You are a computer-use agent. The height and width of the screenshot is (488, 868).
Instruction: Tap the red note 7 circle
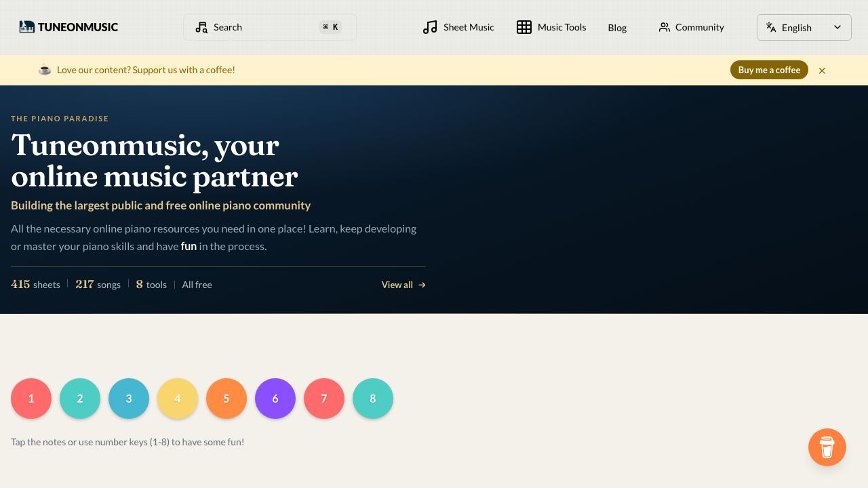[324, 399]
